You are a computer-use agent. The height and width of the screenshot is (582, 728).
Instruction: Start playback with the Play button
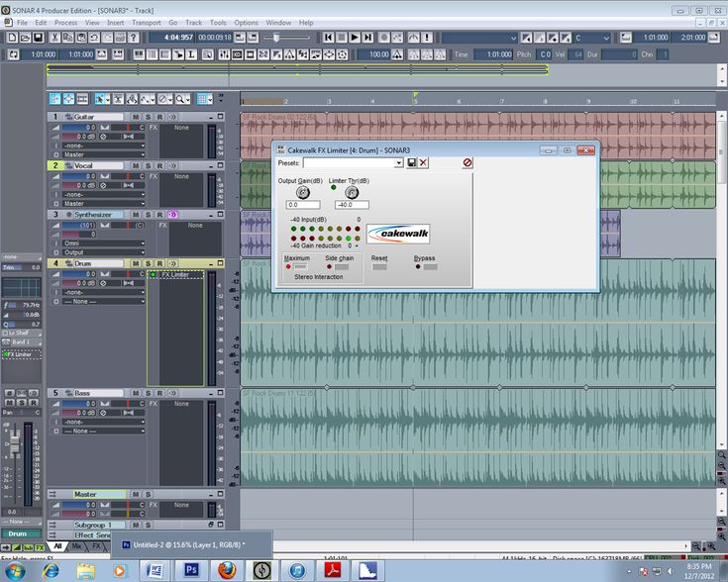coord(355,38)
